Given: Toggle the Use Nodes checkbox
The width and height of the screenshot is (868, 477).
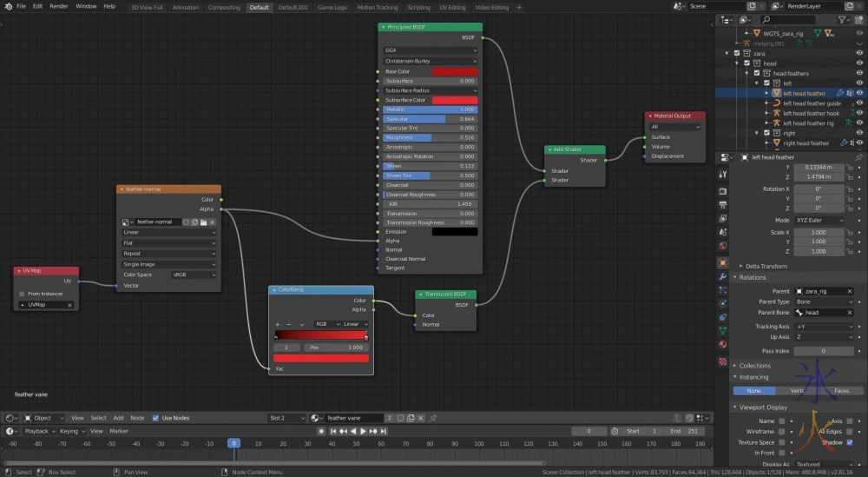Looking at the screenshot, I should (x=156, y=418).
